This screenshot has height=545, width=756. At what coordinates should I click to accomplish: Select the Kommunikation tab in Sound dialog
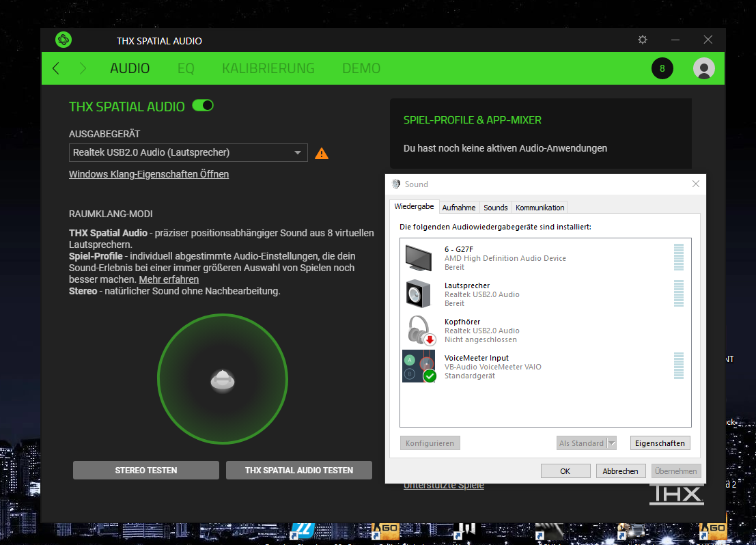[540, 208]
